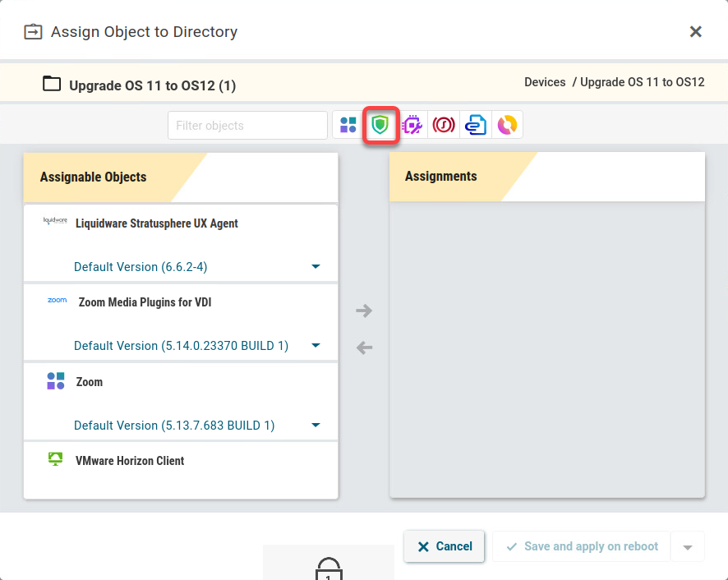Click the Cancel button
This screenshot has width=728, height=580.
(x=445, y=546)
